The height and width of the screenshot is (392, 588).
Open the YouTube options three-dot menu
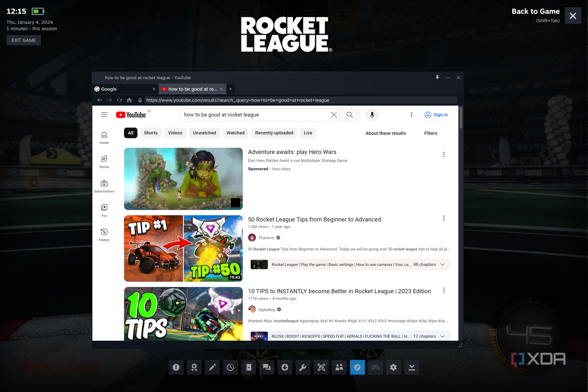click(411, 115)
